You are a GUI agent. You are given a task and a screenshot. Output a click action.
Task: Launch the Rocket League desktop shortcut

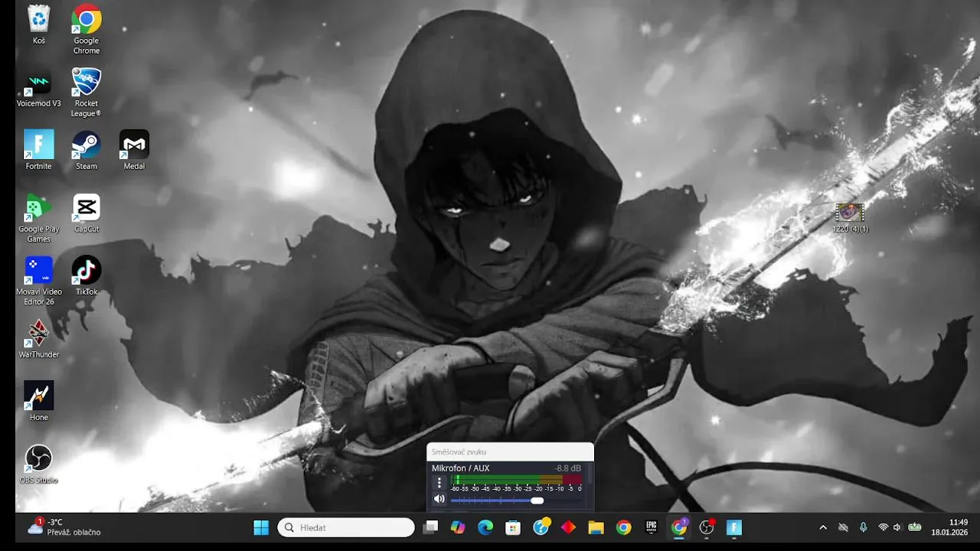87,92
